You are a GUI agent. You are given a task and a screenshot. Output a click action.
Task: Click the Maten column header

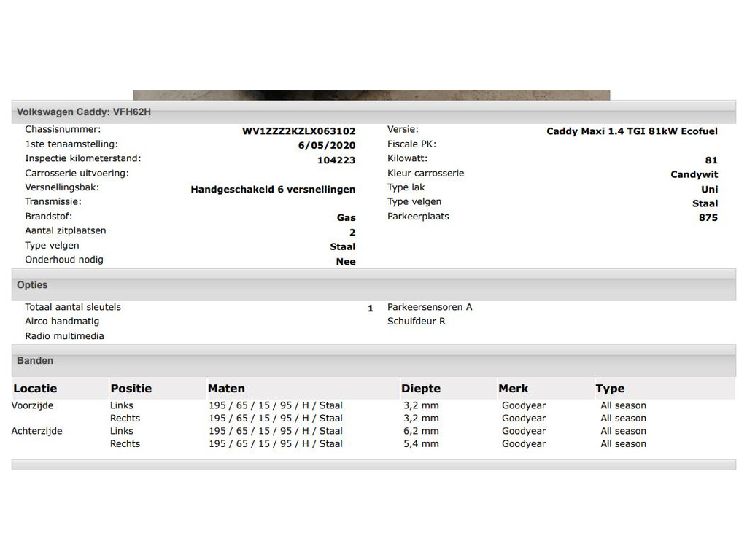pos(226,389)
